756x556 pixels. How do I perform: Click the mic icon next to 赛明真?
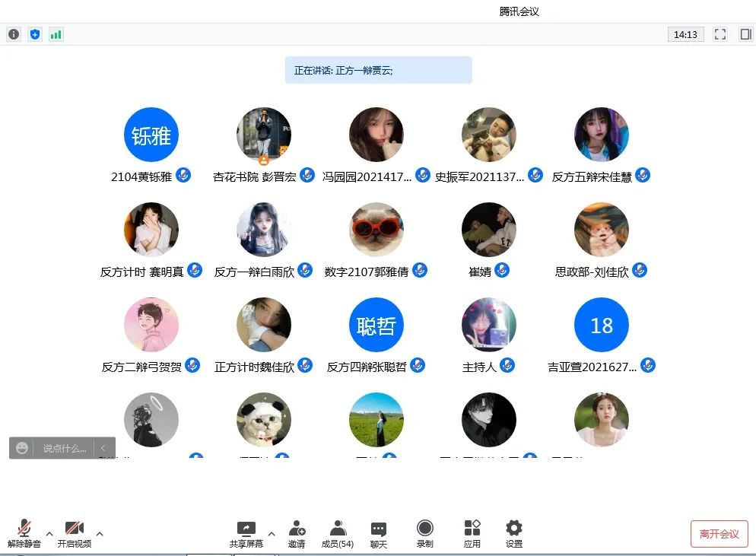point(195,270)
